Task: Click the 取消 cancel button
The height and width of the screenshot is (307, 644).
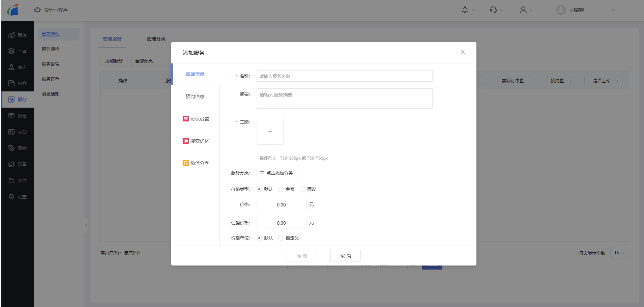Action: click(345, 255)
